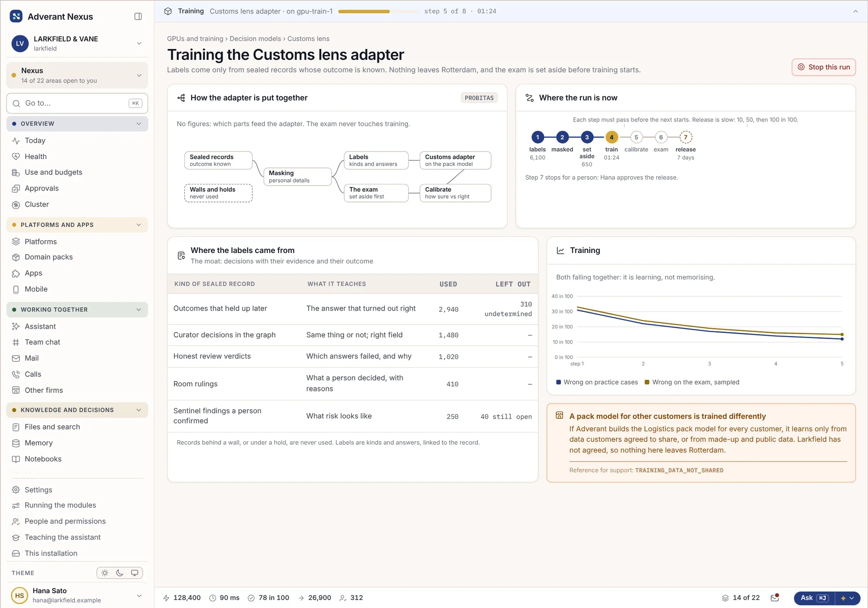This screenshot has height=608, width=868.
Task: Switch to light theme
Action: coord(105,573)
